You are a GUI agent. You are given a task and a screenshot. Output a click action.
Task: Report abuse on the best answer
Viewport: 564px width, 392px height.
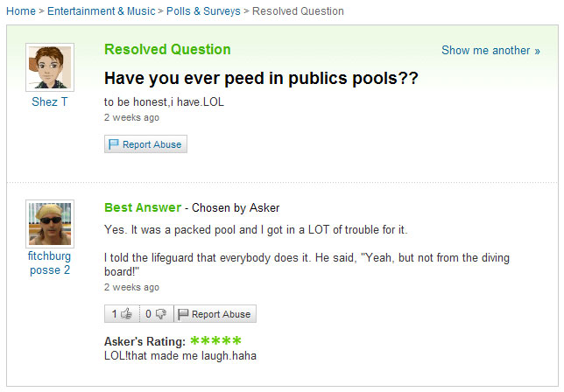(221, 314)
